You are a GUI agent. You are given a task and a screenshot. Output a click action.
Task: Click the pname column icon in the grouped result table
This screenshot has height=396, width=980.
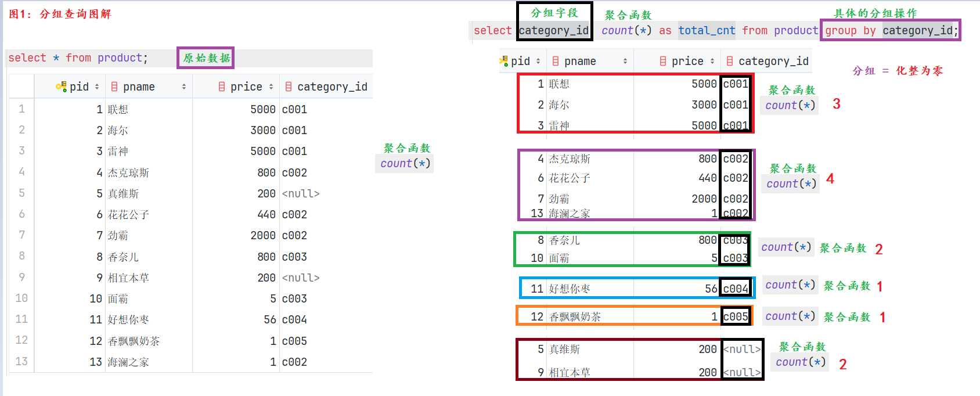click(x=556, y=61)
